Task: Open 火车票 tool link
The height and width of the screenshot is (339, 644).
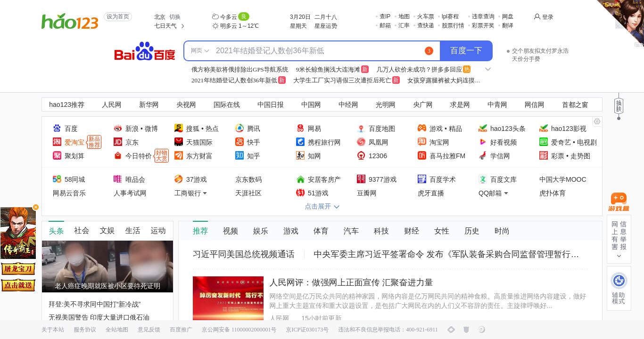Action: [426, 16]
